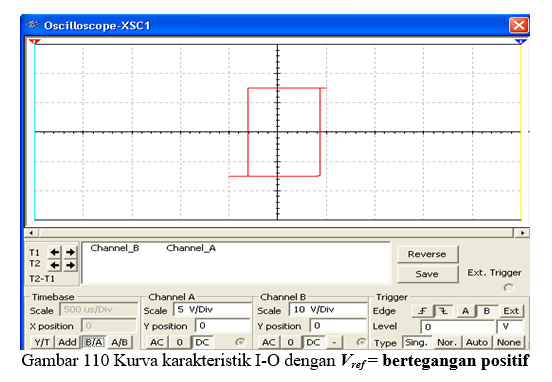Select the blue T2 cursor marker
Viewport: 552px width, 382px height.
coord(521,42)
